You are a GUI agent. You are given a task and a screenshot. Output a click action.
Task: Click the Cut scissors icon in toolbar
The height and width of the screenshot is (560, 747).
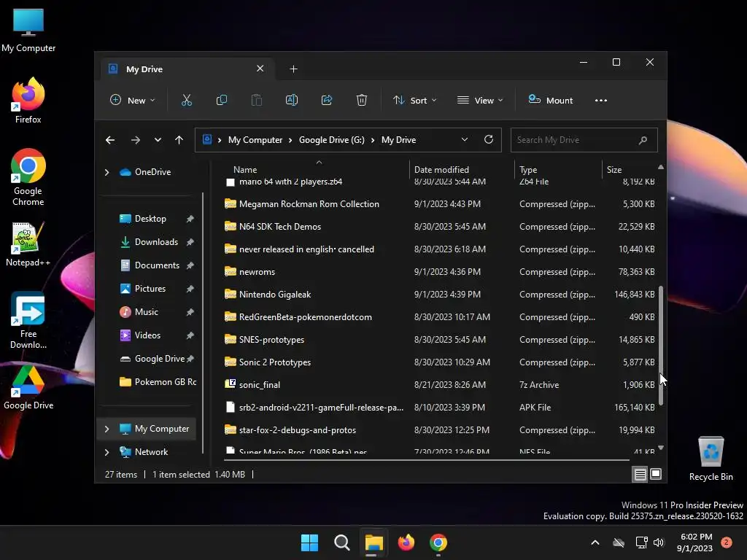186,100
